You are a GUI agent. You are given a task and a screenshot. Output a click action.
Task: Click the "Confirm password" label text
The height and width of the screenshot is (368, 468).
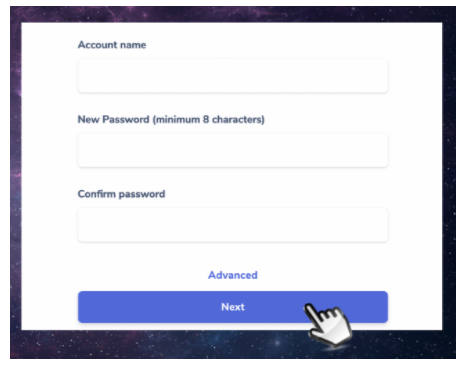[x=121, y=194]
